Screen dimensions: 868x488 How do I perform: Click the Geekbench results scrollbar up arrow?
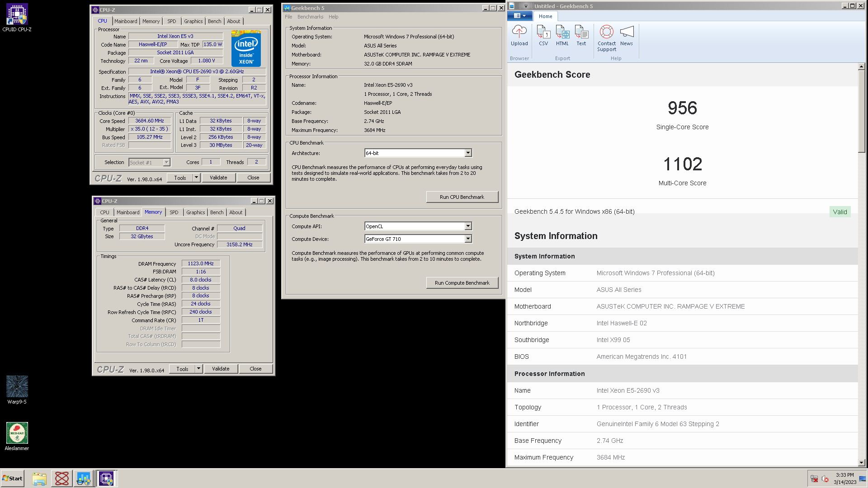(x=861, y=66)
